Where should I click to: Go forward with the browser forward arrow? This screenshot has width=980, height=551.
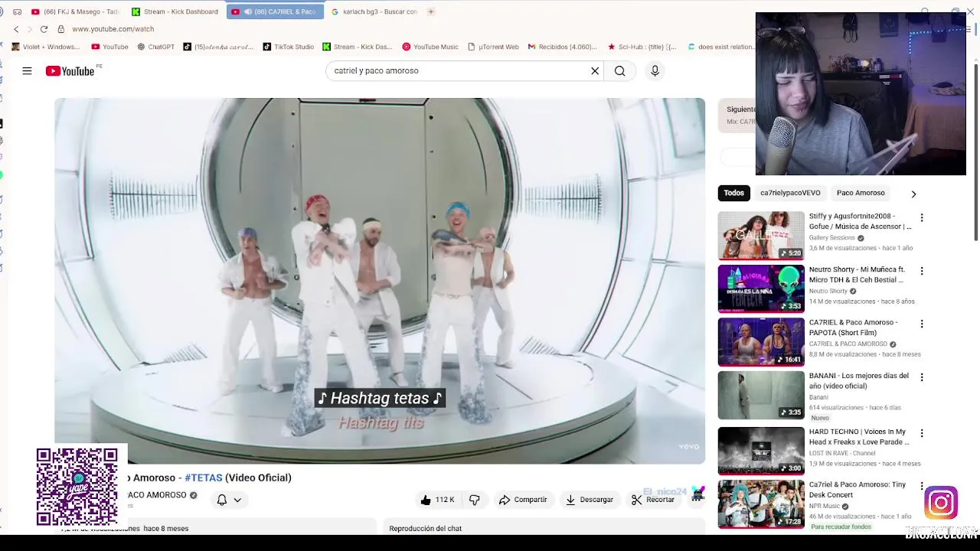point(30,29)
